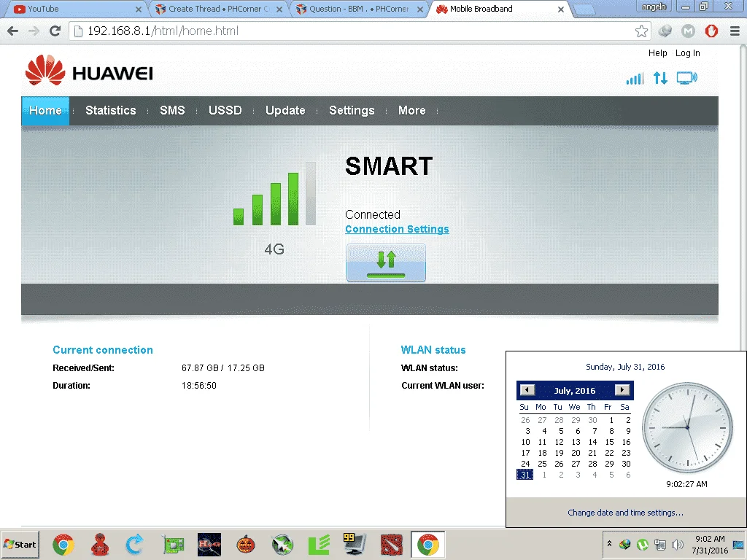
Task: Select July 15 in the calendar
Action: (x=609, y=442)
